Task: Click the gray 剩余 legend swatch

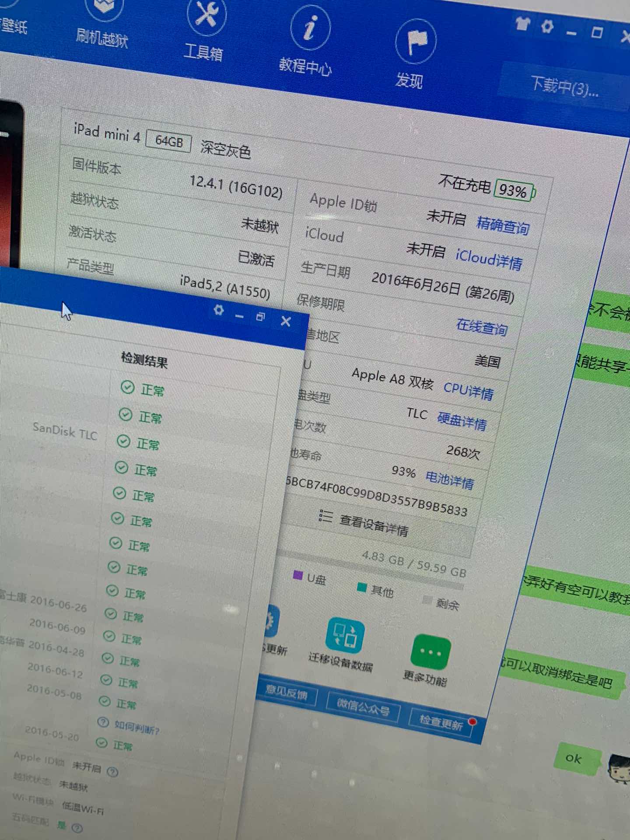Action: [x=427, y=599]
